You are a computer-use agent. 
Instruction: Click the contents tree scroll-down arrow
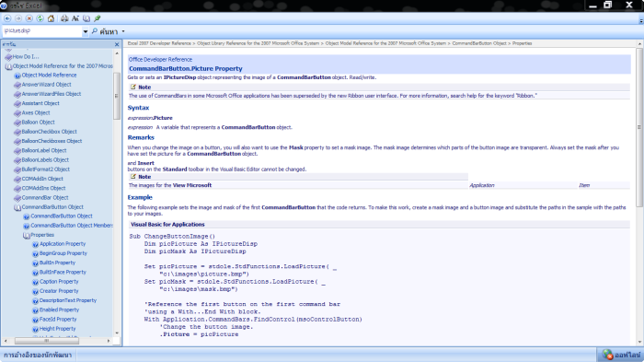(x=117, y=333)
